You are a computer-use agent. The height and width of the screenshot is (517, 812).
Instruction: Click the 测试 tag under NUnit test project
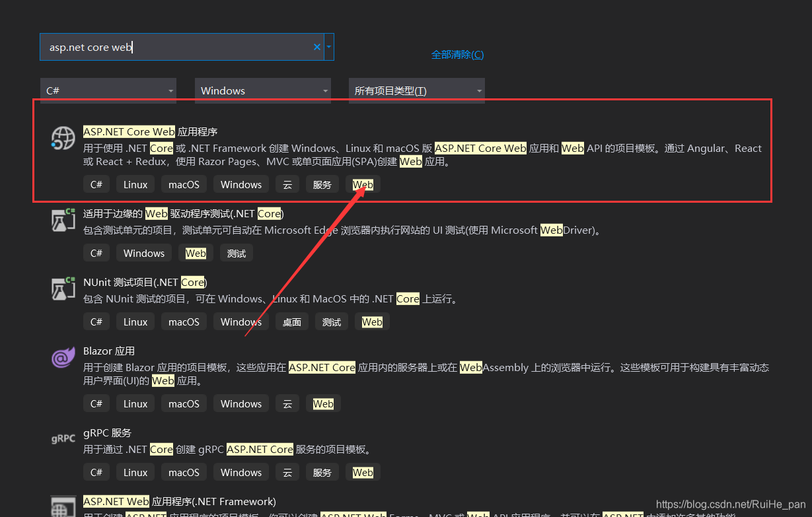click(x=332, y=322)
